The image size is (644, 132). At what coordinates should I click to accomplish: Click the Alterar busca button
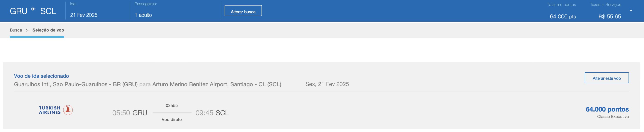243,11
